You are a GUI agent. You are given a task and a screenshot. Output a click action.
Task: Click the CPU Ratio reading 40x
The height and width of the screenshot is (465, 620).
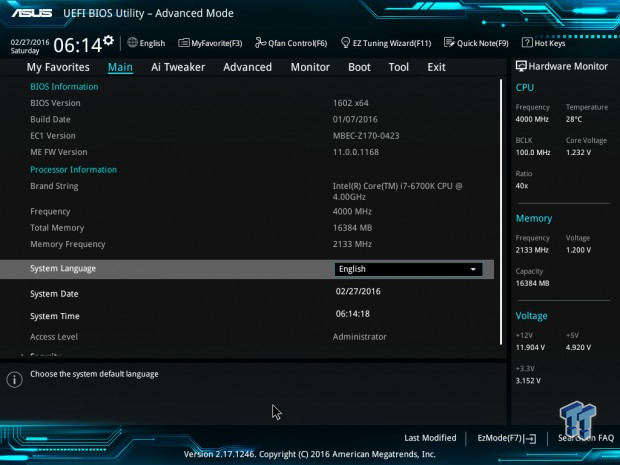click(522, 185)
